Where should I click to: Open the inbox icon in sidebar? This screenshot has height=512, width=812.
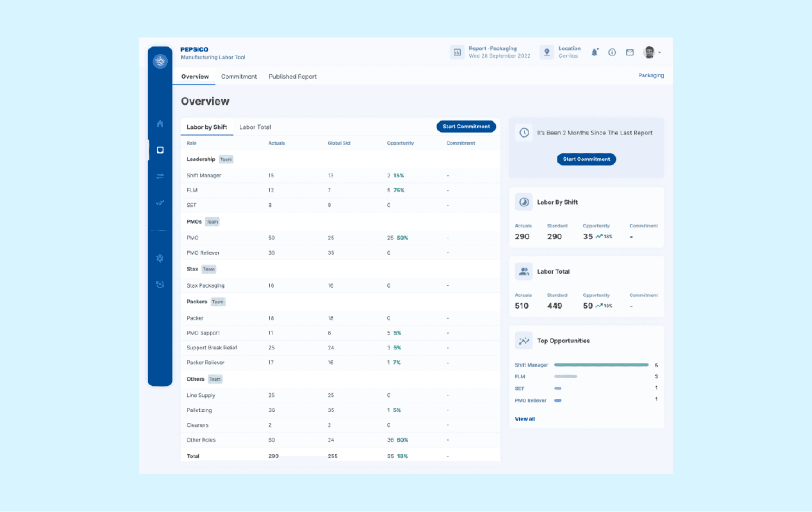(160, 150)
